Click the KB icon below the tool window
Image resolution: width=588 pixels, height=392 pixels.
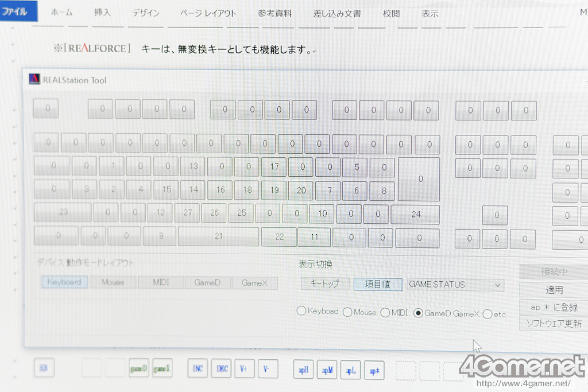[x=44, y=368]
